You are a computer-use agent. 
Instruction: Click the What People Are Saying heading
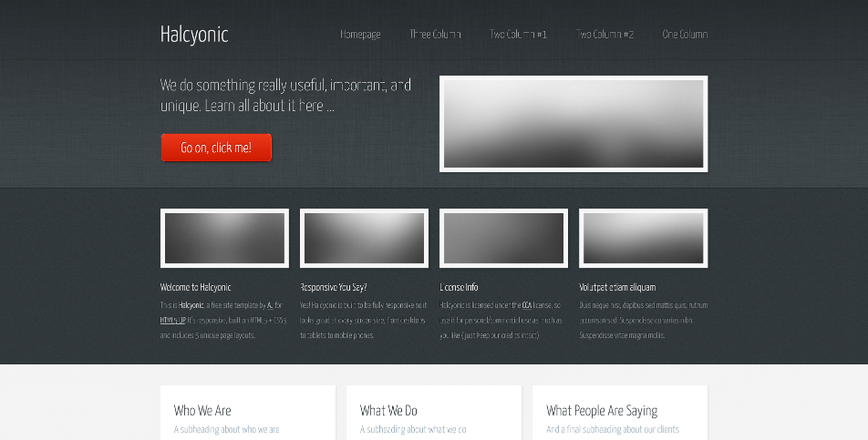[x=601, y=411]
